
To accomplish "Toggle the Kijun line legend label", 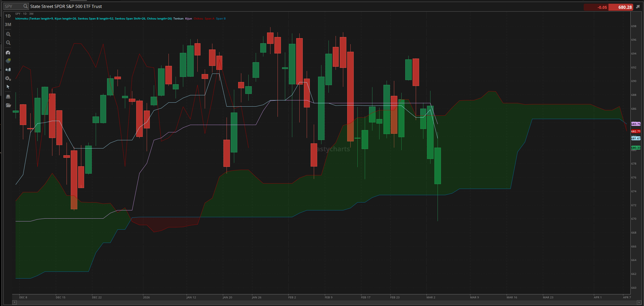I will 189,19.
